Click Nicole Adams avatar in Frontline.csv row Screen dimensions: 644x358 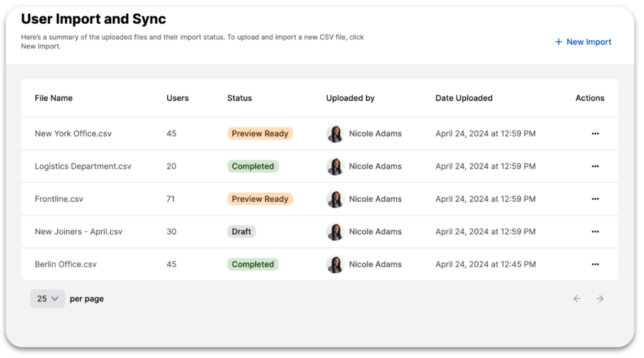click(335, 199)
